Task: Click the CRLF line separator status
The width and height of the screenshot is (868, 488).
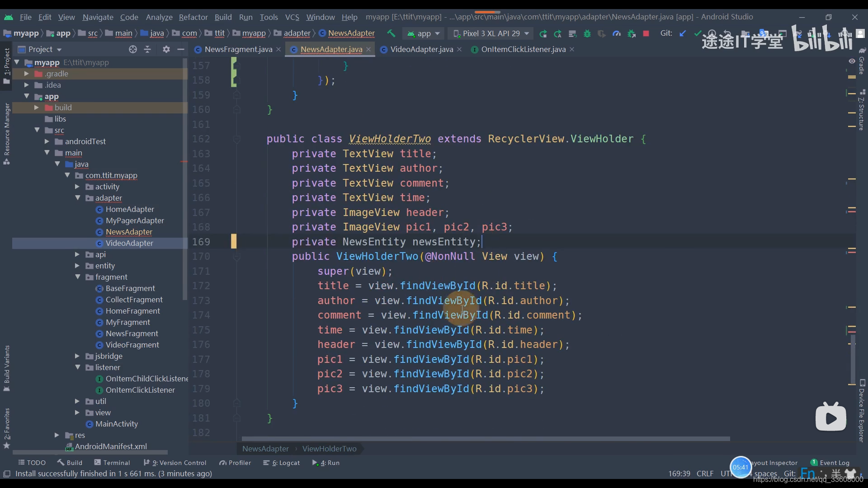Action: click(705, 474)
